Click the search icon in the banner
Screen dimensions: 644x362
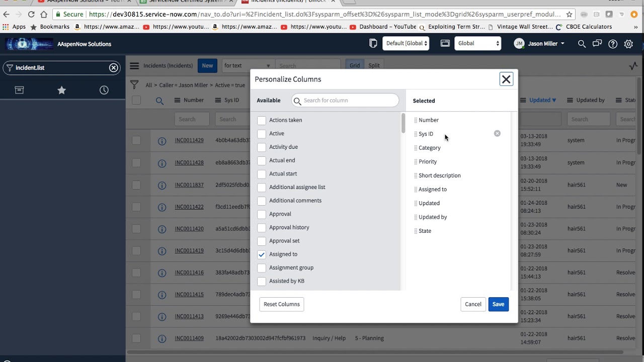tap(582, 44)
